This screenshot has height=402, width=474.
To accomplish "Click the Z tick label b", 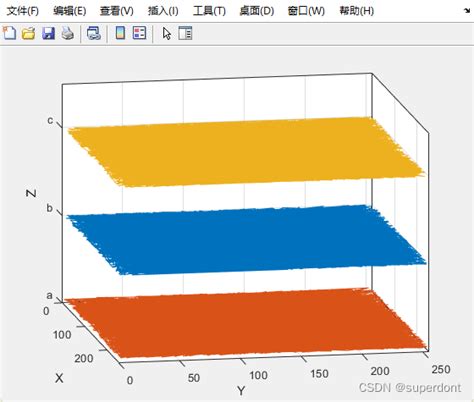I will tap(49, 208).
